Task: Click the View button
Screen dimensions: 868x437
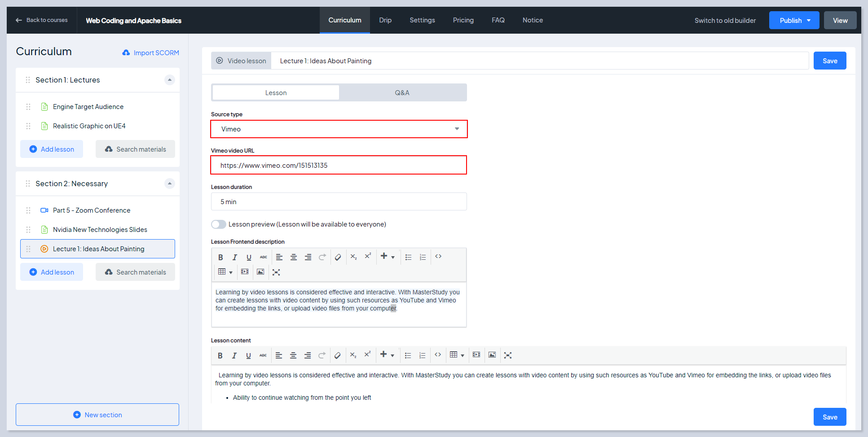Action: 840,20
